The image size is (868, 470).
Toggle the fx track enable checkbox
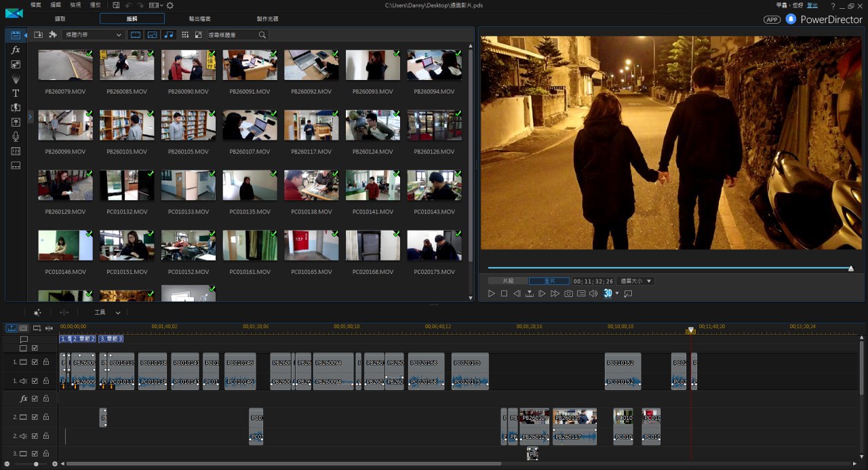point(35,399)
